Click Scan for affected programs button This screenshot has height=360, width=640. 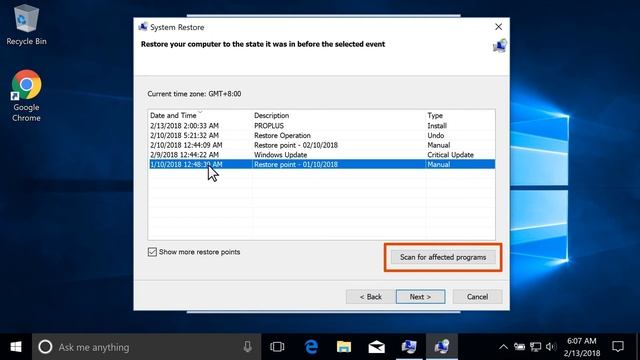coord(443,257)
